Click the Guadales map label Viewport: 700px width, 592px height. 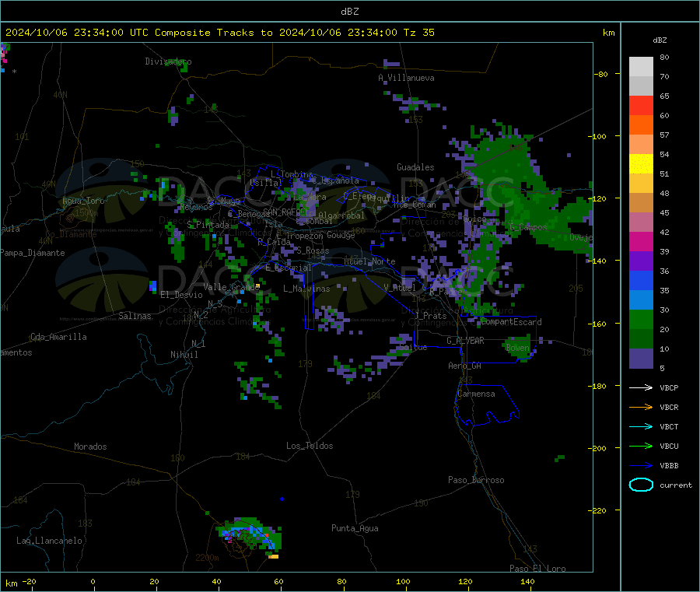[415, 167]
